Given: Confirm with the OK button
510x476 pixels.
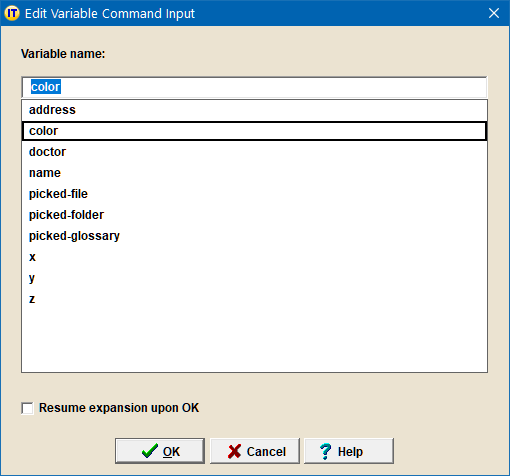Looking at the screenshot, I should pyautogui.click(x=160, y=451).
